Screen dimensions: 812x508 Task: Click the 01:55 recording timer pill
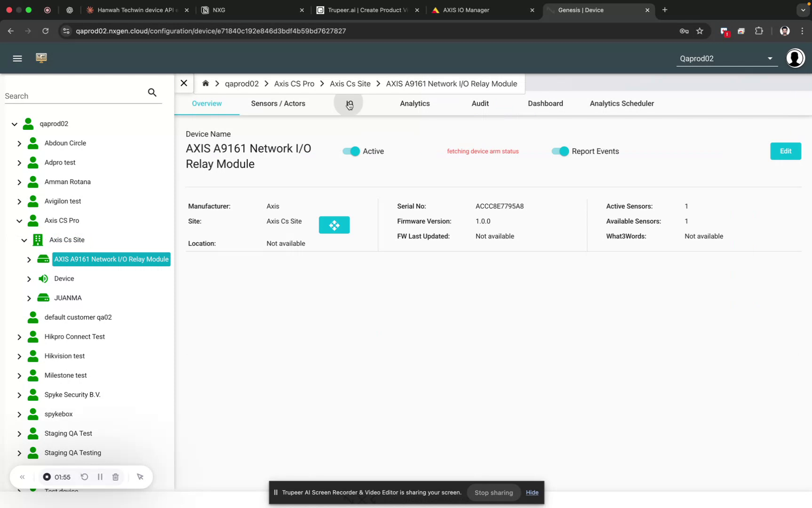pos(57,476)
